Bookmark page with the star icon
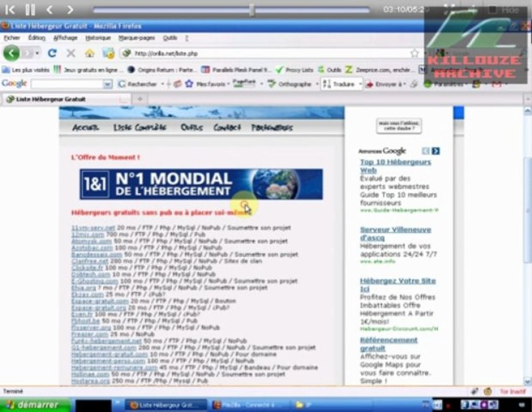Image resolution: width=532 pixels, height=412 pixels. point(415,53)
